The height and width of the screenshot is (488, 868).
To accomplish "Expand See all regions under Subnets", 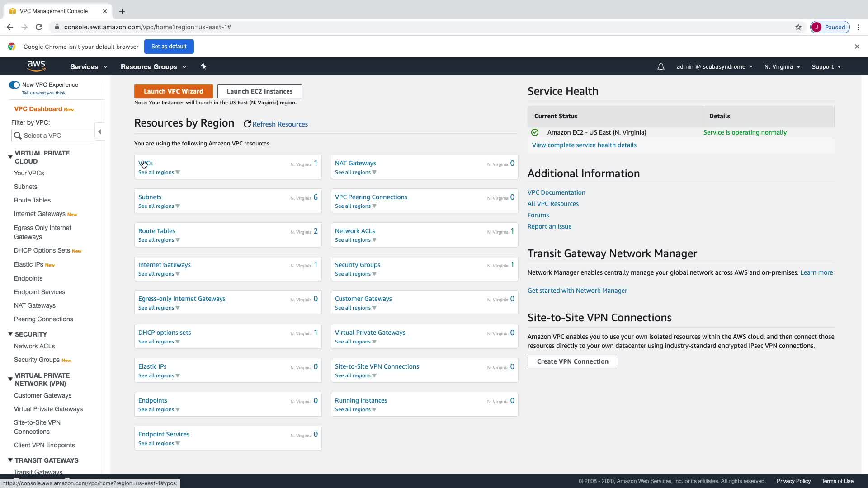I will point(159,206).
